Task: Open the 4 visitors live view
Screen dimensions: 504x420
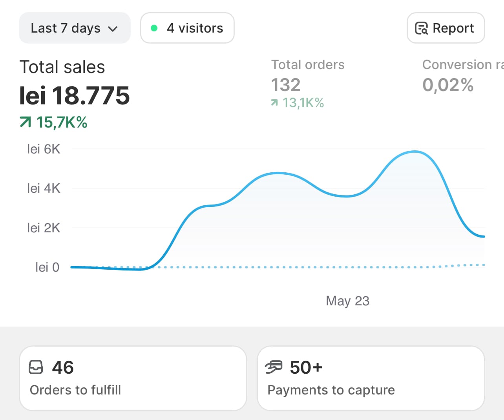Action: 187,28
